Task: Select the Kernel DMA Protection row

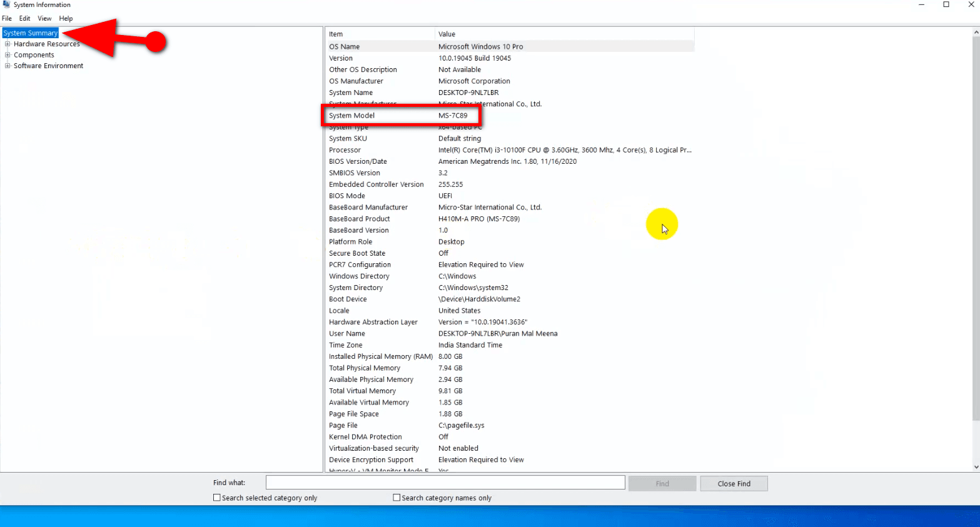Action: pos(510,436)
